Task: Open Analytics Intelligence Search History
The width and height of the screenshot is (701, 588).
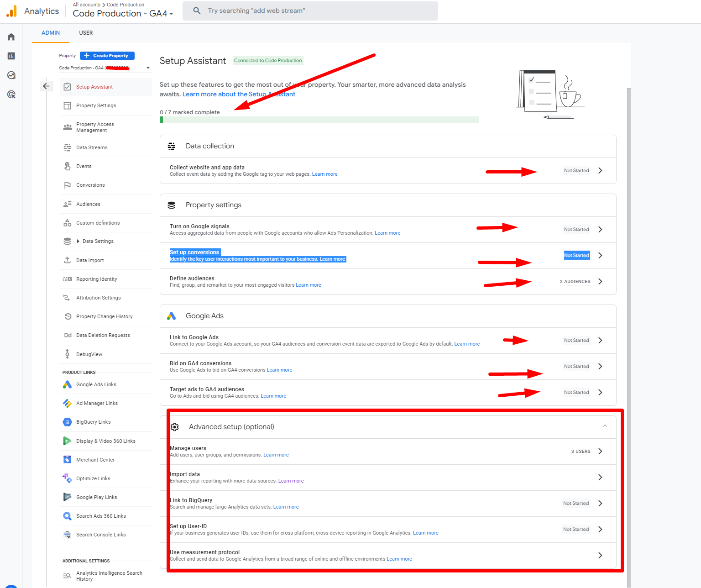Action: [x=109, y=576]
